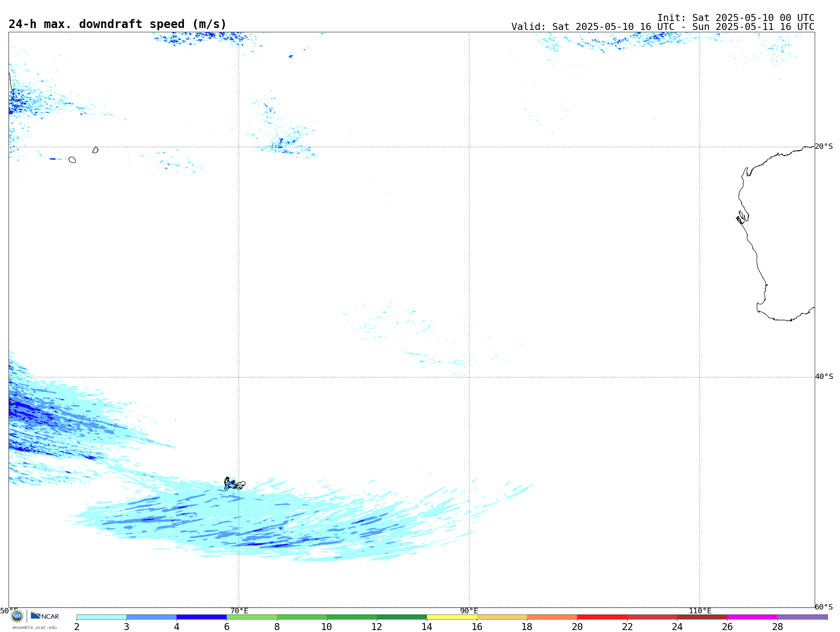Click colorbar tick label 6
Viewport: 840px width, 632px height.
(227, 627)
